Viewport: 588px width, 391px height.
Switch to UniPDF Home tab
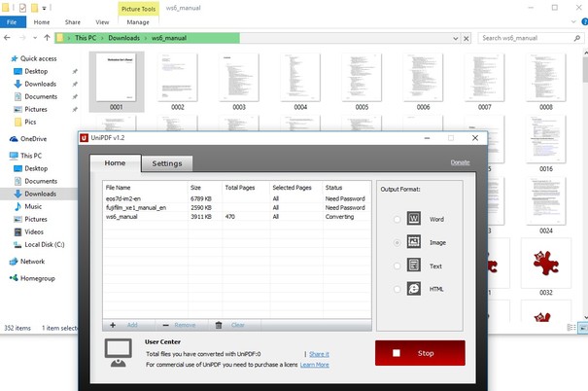115,162
